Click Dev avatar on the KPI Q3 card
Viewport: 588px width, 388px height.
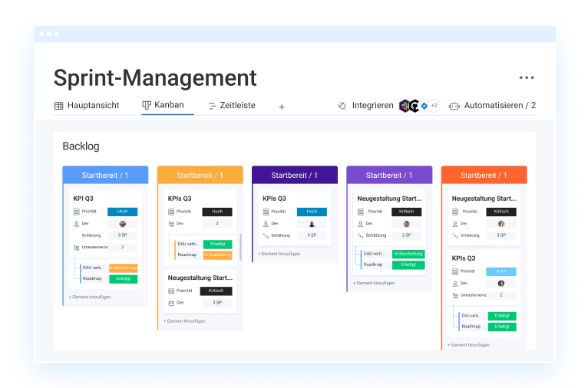point(122,224)
